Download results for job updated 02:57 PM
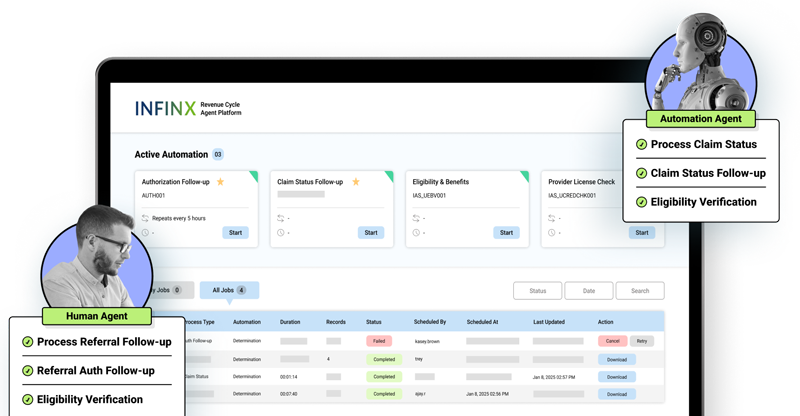This screenshot has width=800, height=416. coord(617,377)
